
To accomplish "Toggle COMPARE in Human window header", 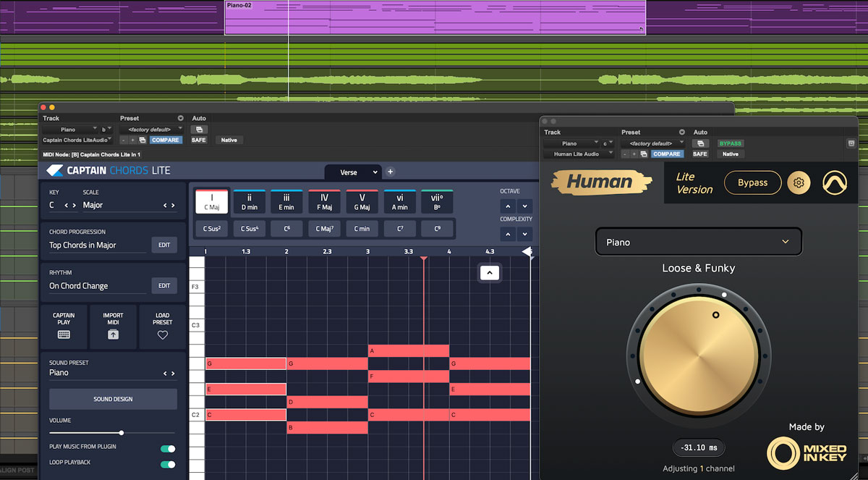I will [x=666, y=153].
